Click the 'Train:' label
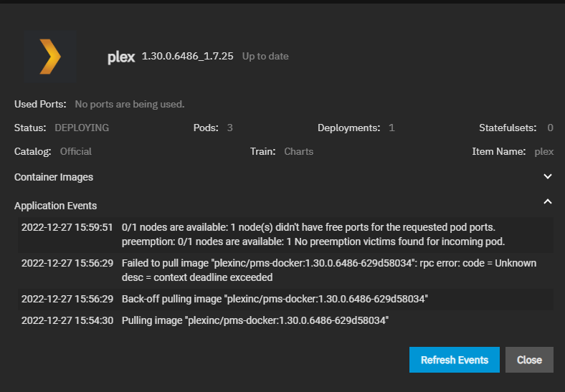The width and height of the screenshot is (565, 392). [262, 151]
